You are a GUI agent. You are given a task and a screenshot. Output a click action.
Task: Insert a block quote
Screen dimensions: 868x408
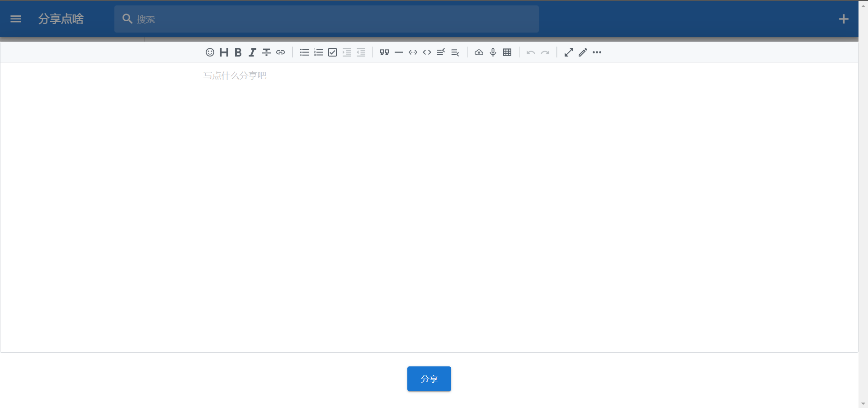pyautogui.click(x=384, y=52)
